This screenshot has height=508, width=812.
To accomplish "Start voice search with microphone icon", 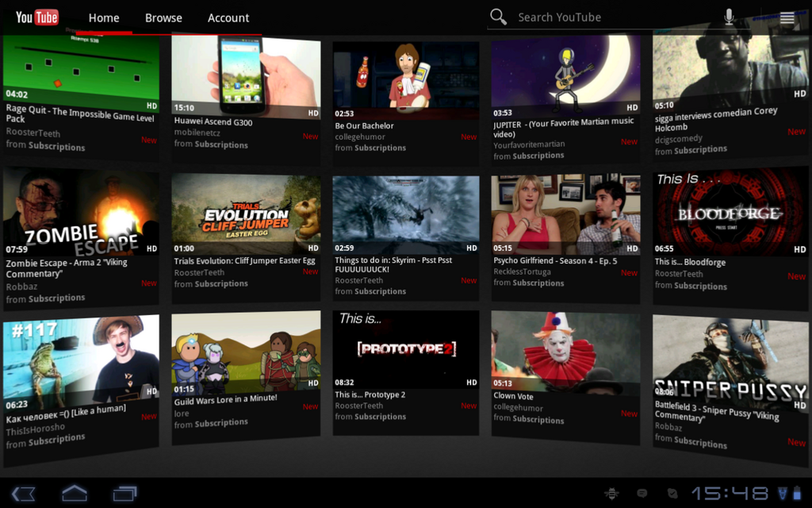I will coord(729,16).
